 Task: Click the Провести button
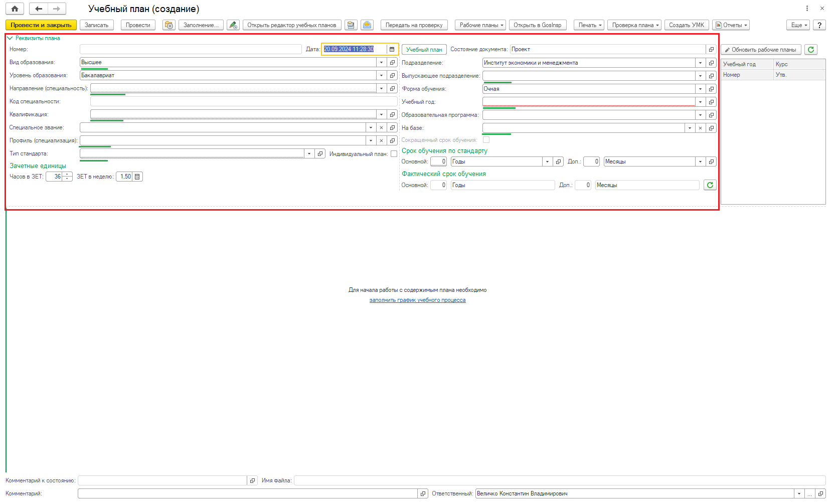[x=138, y=25]
